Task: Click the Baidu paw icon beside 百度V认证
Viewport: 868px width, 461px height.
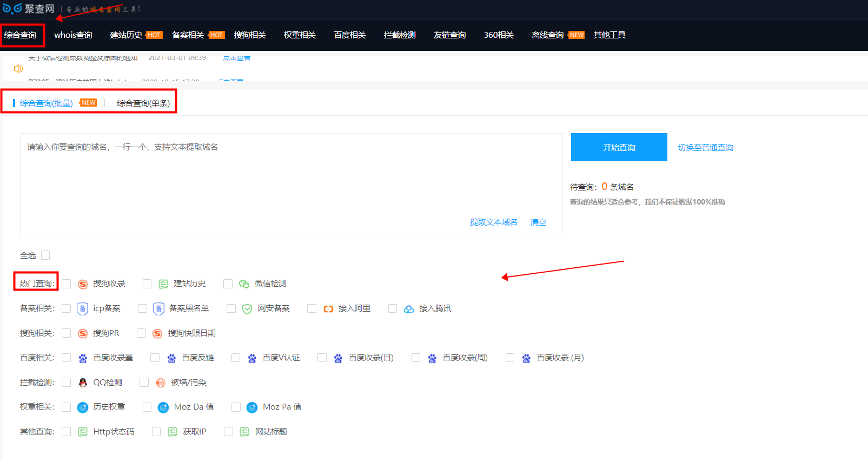Action: (252, 358)
